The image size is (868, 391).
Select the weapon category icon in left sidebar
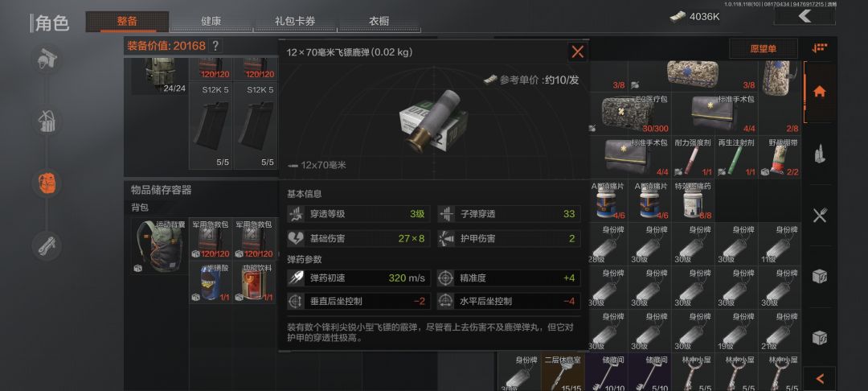click(47, 245)
